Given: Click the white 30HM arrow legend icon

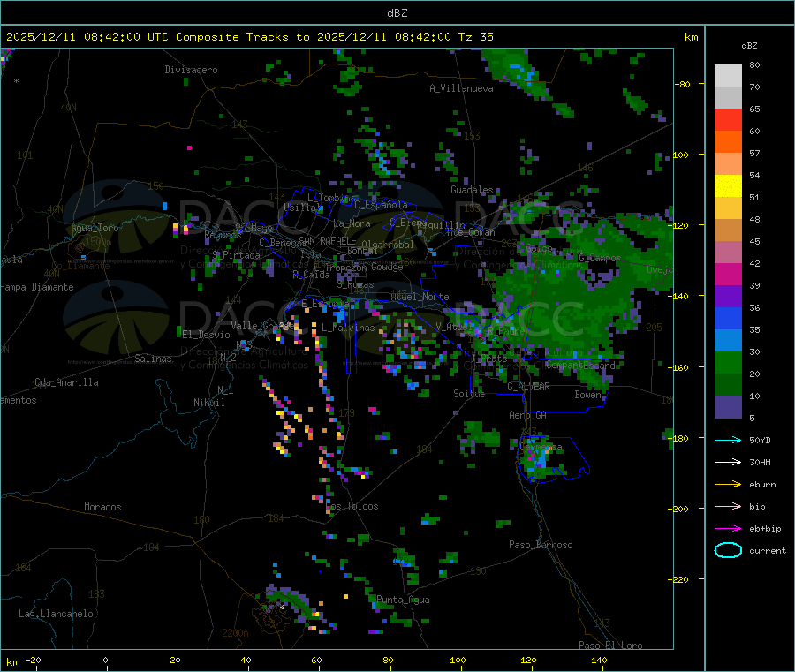Looking at the screenshot, I should pyautogui.click(x=728, y=462).
